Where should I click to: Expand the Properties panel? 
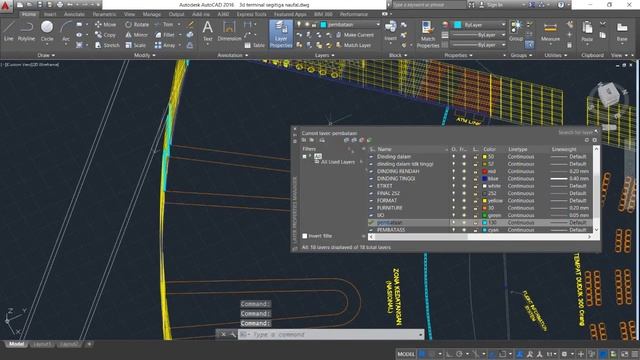point(458,55)
